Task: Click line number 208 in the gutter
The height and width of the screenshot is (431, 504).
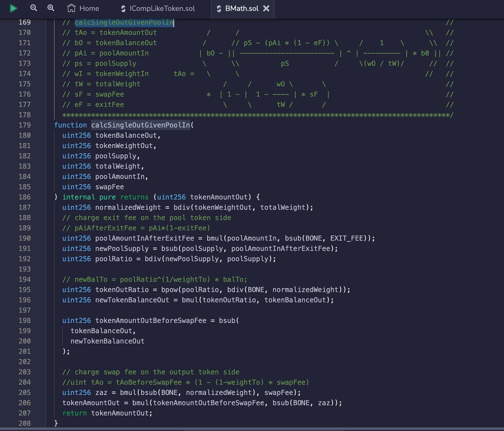Action: 24,423
